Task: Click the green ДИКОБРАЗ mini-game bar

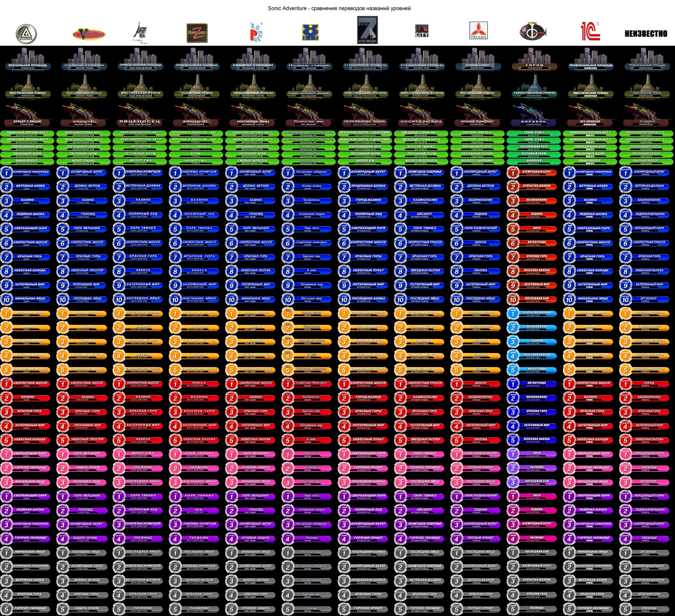Action: pos(533,161)
